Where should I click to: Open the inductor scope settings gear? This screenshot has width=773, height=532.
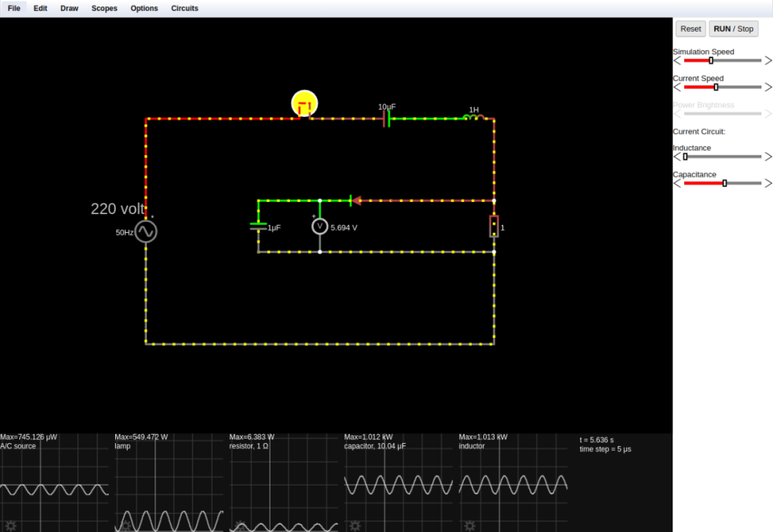(470, 525)
